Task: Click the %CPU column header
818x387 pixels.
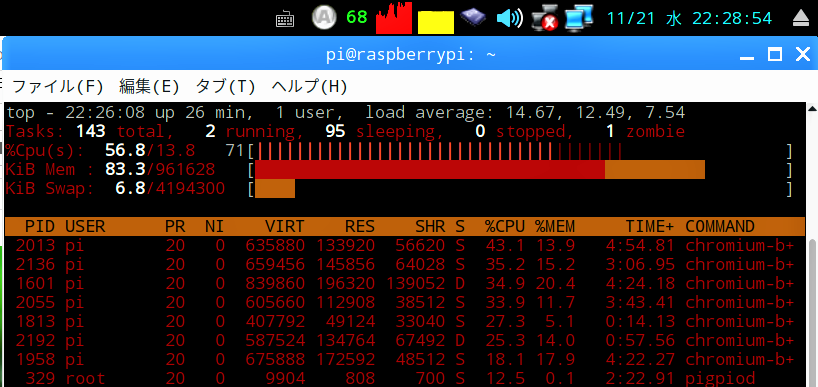Action: 503,226
